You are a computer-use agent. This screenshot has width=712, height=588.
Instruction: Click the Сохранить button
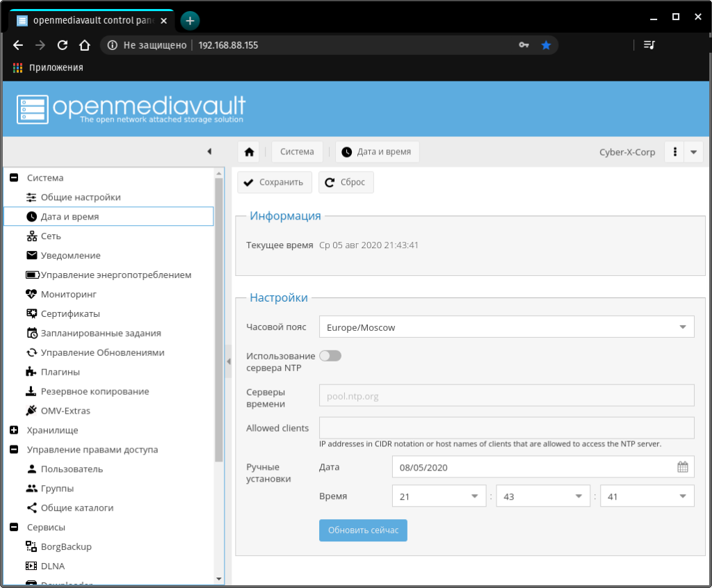click(275, 182)
